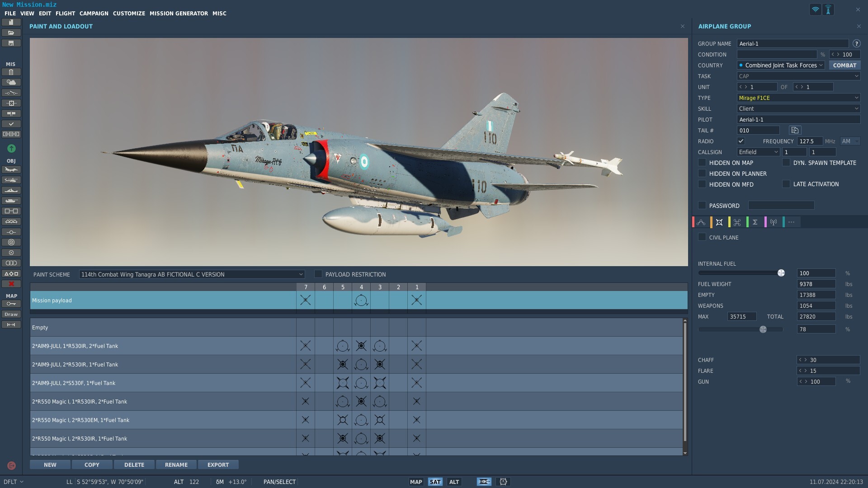Open the summary sigma tab icon
The image size is (868, 488).
(x=755, y=222)
